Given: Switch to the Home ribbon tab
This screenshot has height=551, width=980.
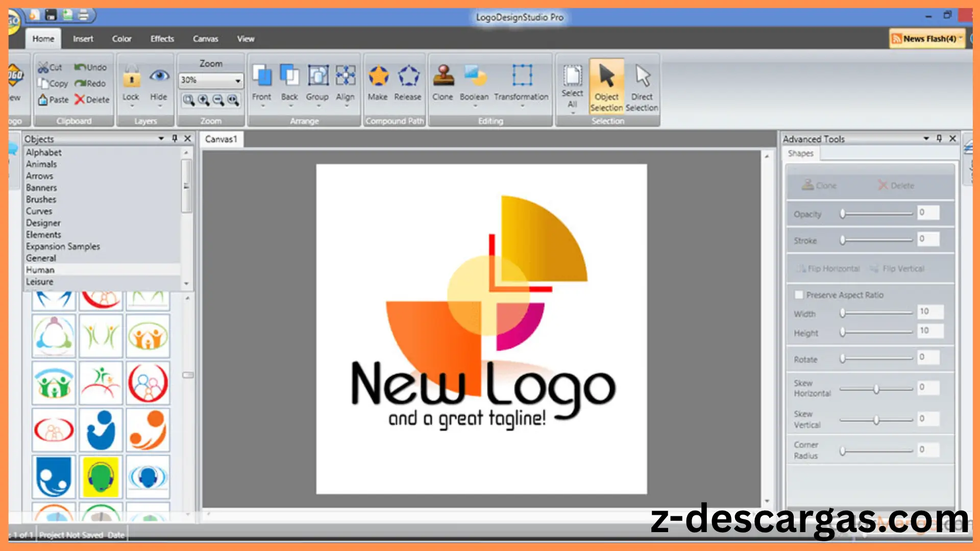Looking at the screenshot, I should 43,39.
